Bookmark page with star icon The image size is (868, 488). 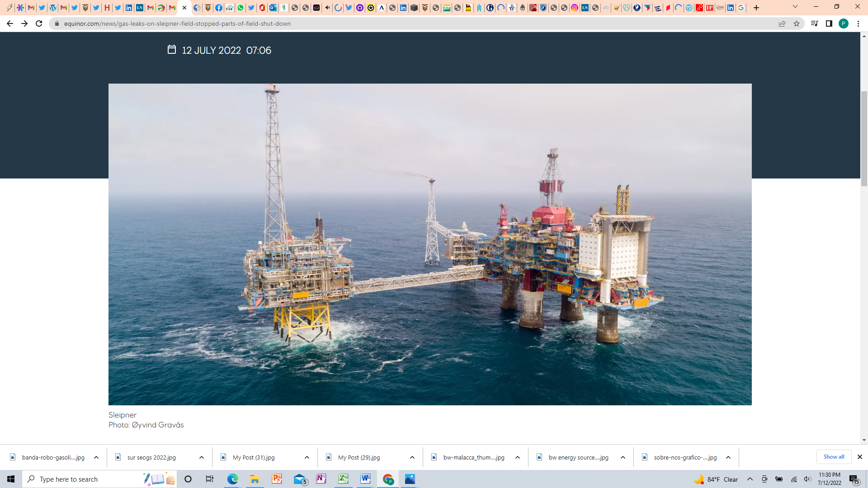pyautogui.click(x=797, y=23)
